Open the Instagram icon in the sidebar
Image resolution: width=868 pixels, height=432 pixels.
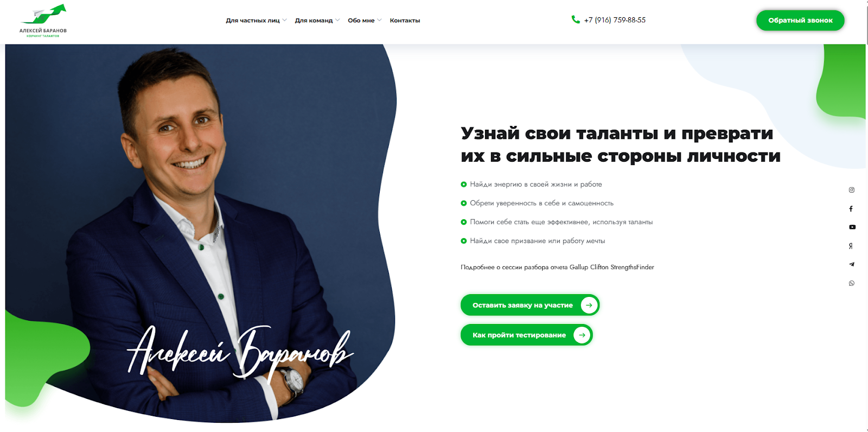(852, 190)
